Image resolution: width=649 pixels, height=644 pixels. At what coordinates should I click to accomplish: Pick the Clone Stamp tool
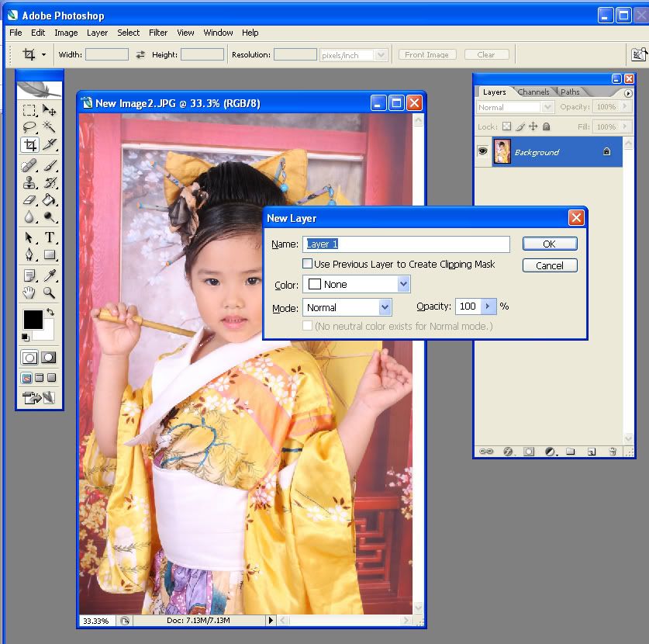[29, 183]
